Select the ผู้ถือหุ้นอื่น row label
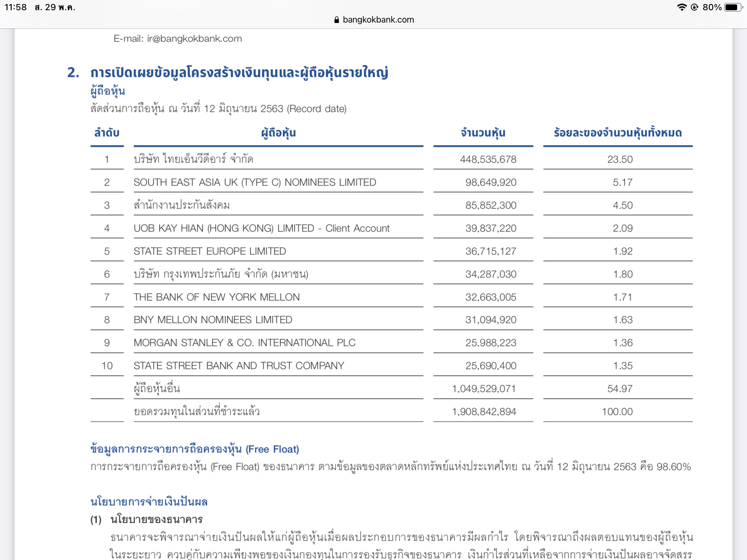This screenshot has height=560, width=747. pyautogui.click(x=157, y=389)
